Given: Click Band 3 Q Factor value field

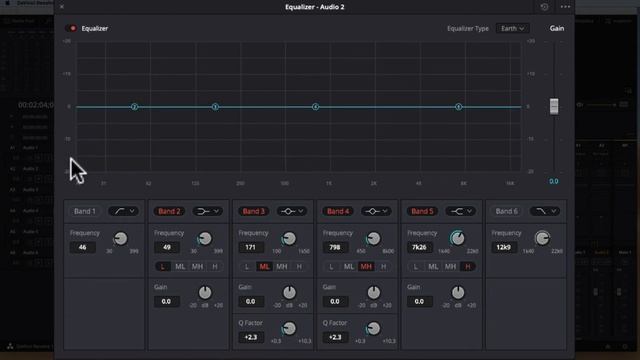Looking at the screenshot, I should click(251, 338).
